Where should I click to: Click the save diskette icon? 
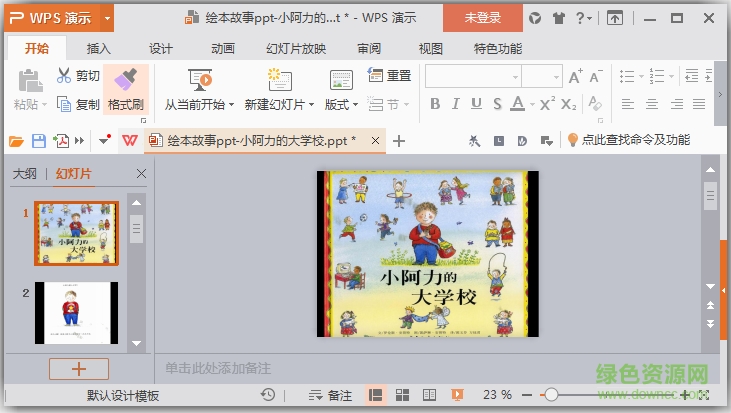39,141
